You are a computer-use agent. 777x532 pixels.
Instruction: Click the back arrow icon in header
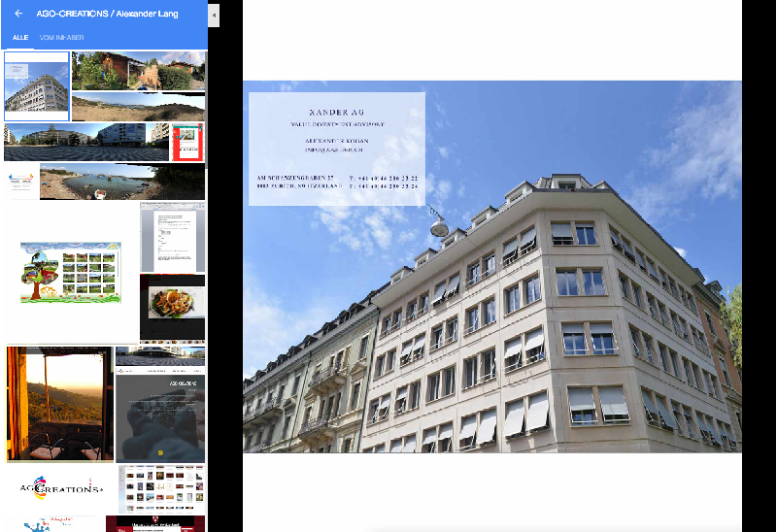(18, 14)
